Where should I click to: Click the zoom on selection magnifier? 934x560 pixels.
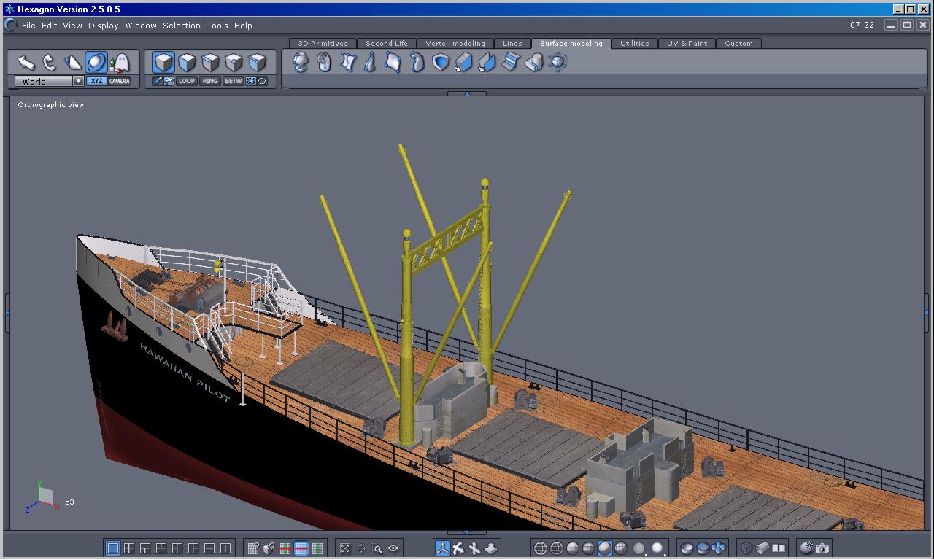[378, 548]
